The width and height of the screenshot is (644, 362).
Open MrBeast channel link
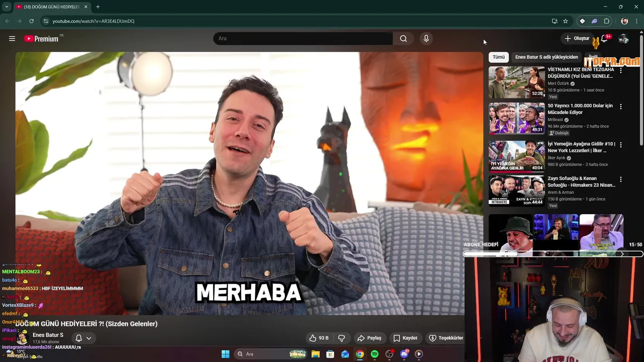coord(555,120)
